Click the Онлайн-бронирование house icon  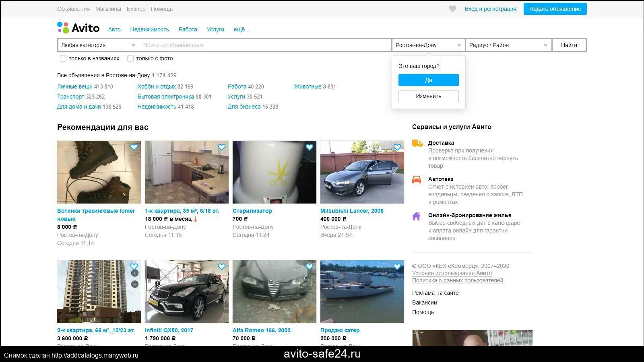(417, 216)
